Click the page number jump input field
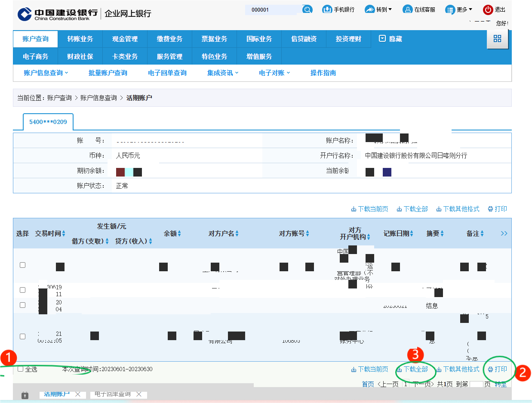532x403 pixels. (476, 384)
